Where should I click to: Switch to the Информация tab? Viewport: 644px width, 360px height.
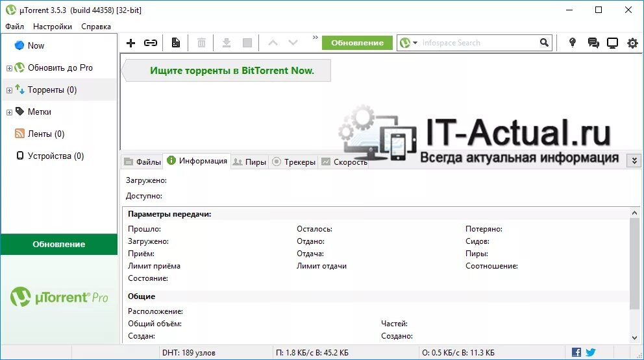point(197,161)
